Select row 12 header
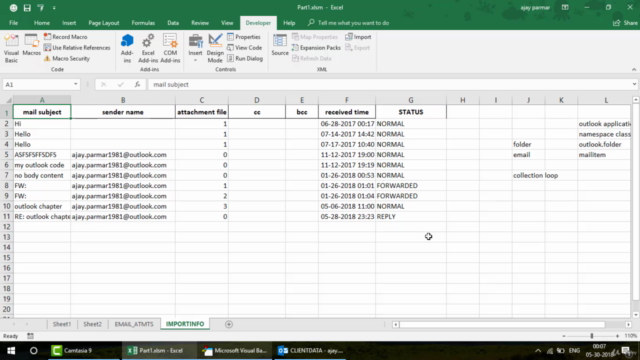 click(x=7, y=227)
